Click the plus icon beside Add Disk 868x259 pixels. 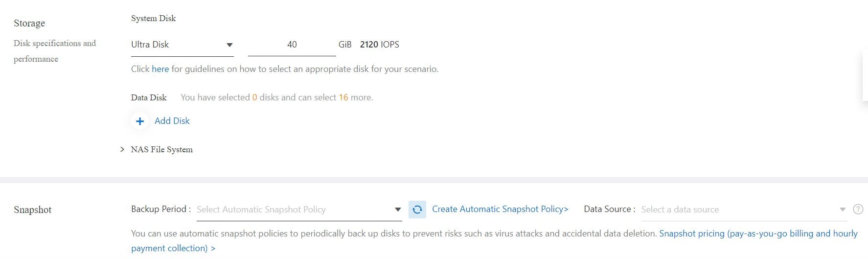tap(140, 121)
